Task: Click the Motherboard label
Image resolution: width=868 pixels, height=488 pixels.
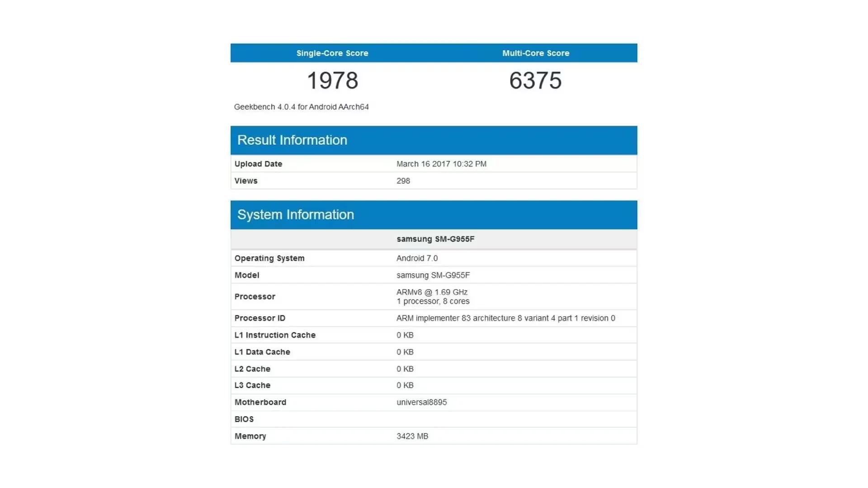Action: (260, 402)
